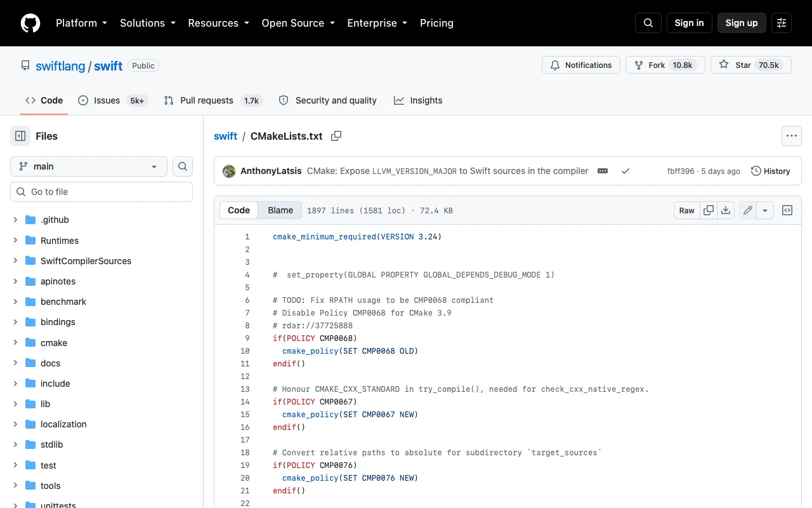The image size is (812, 508).
Task: Download the raw file
Action: tap(726, 210)
